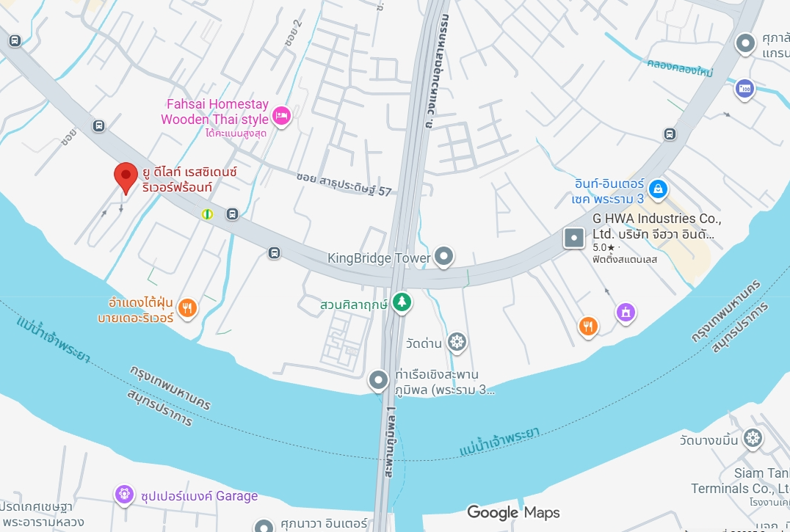Image resolution: width=790 pixels, height=532 pixels.
Task: Open the green park icon for สวนศิลาฤกษ์
Action: pyautogui.click(x=402, y=302)
